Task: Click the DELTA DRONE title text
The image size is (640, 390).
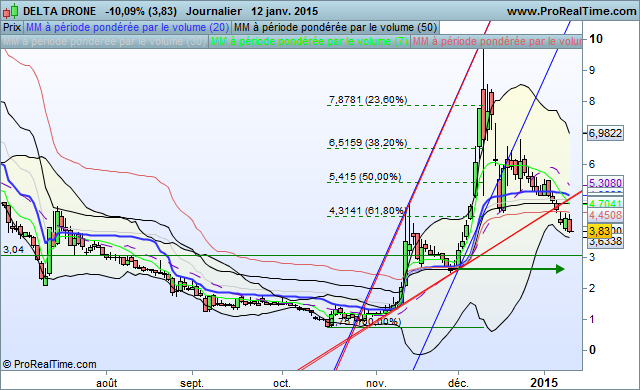Action: 60,11
